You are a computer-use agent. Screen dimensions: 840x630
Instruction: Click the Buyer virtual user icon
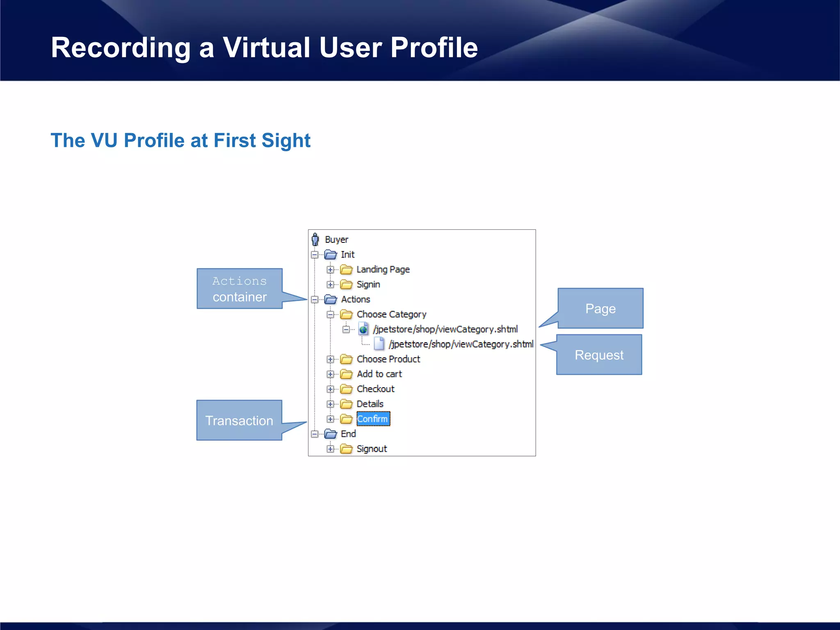pos(315,240)
